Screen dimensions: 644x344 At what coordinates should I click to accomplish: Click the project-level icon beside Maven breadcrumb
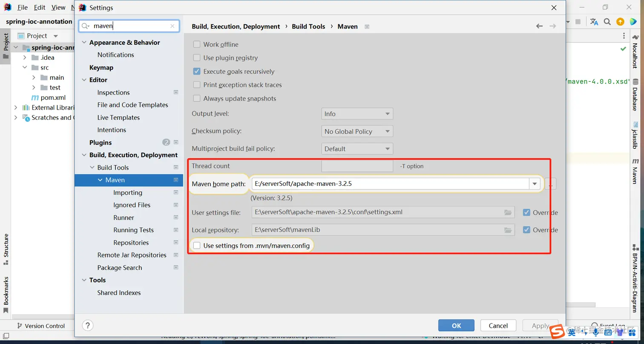[367, 26]
